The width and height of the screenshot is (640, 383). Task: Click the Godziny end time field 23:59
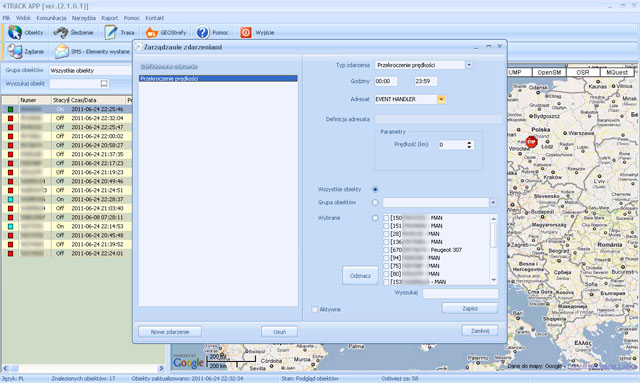[x=425, y=81]
